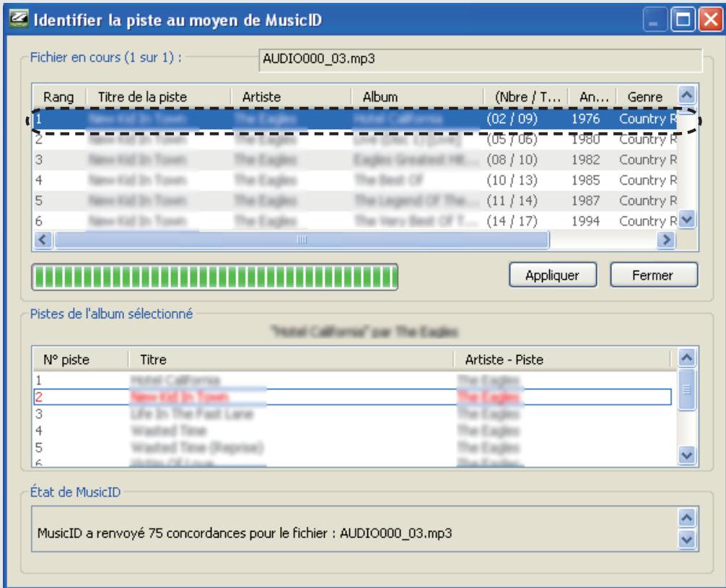This screenshot has width=726, height=588.
Task: Select rank 1 match from 1976
Action: click(x=355, y=119)
